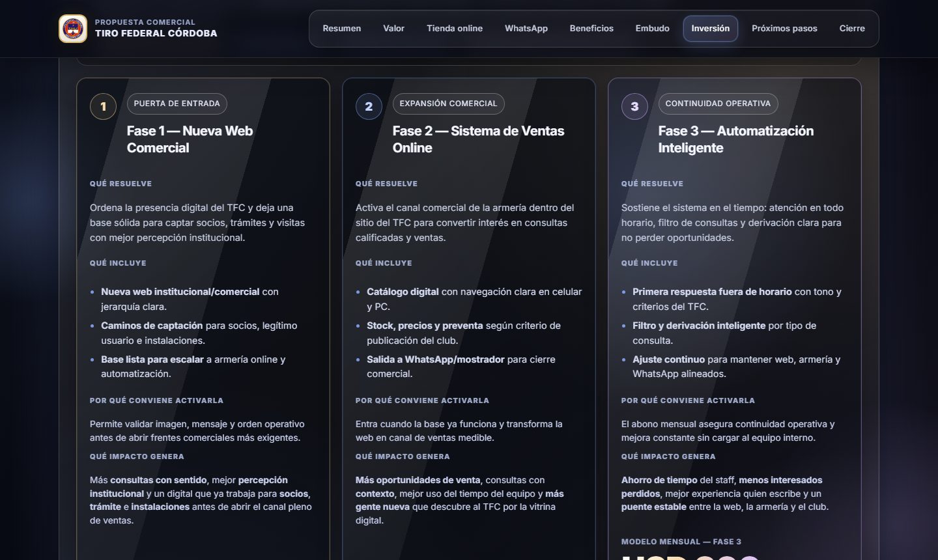Select heading Fase 3 — Automatización Inteligente

pos(736,139)
